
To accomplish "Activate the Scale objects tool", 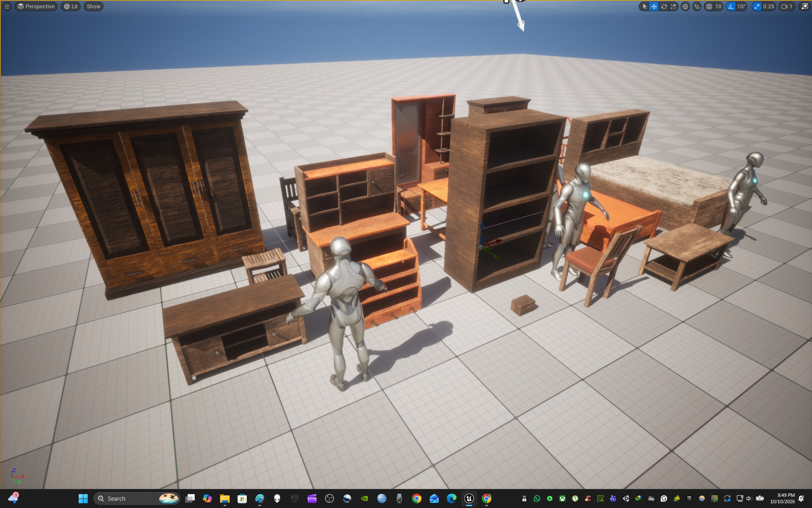I will coord(673,6).
